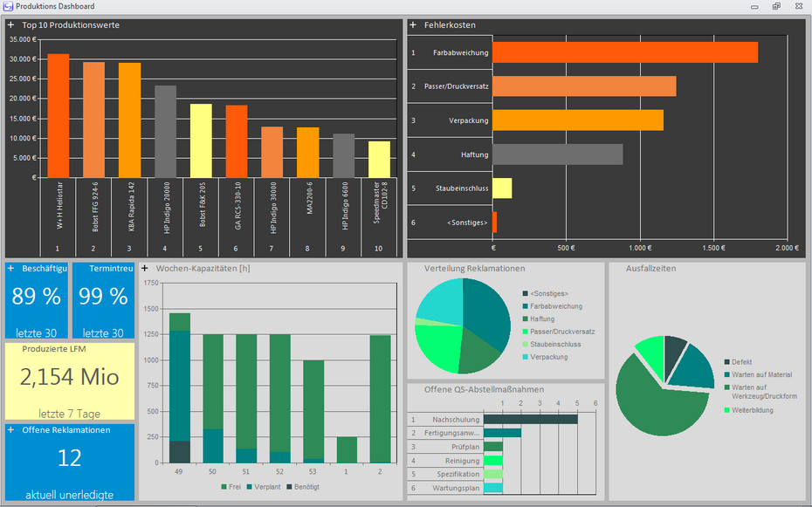The image size is (812, 507).
Task: Click the Fertigungsanw... measure bar
Action: [502, 433]
